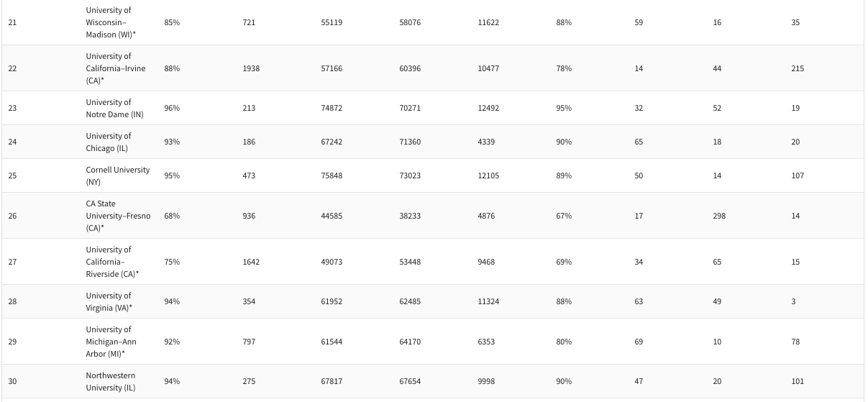Click University of Michigan–Ann Arbor name

tap(111, 342)
